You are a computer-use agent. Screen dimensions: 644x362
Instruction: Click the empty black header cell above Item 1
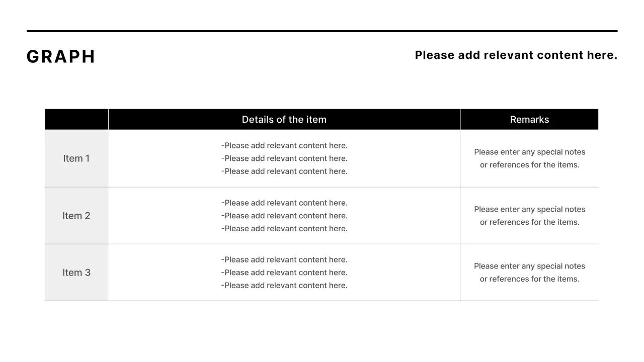pos(76,120)
